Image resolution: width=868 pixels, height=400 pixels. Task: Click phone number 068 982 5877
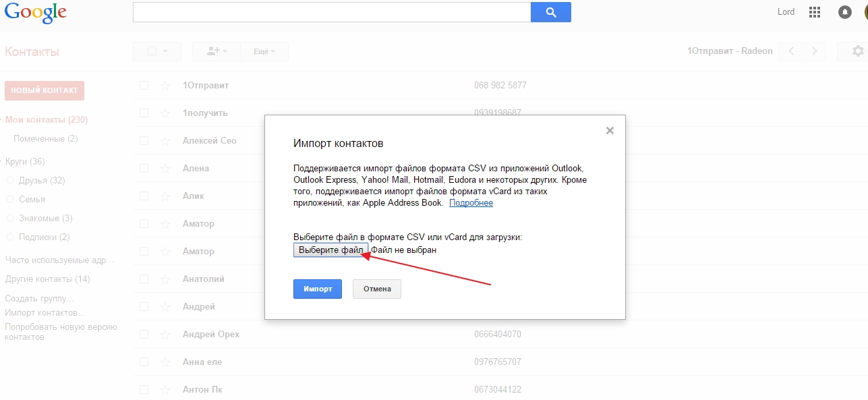(x=500, y=86)
